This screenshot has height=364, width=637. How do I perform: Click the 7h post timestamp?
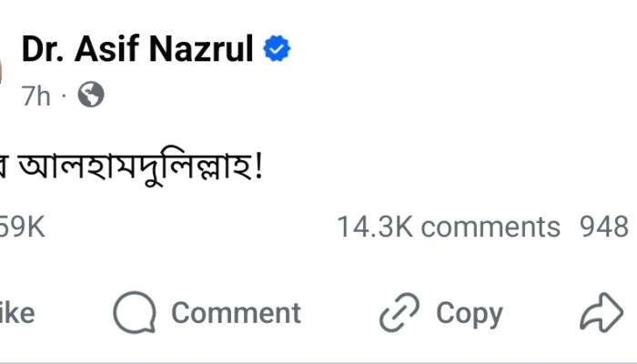click(36, 96)
